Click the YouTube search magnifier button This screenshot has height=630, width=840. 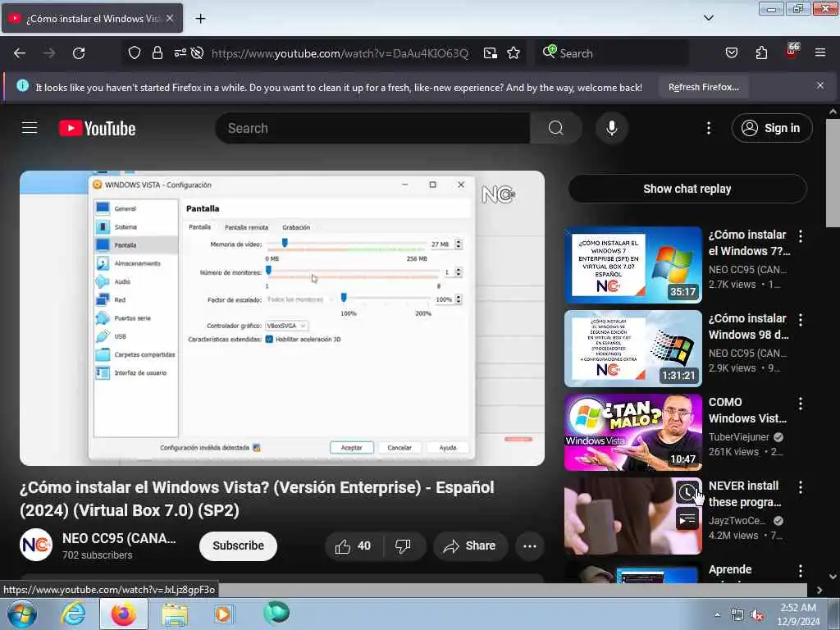click(x=556, y=128)
